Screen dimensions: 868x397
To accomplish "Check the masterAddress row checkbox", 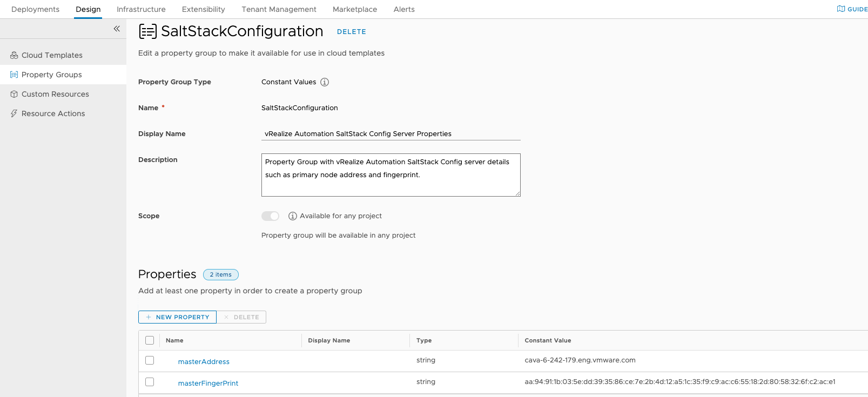I will [x=150, y=360].
